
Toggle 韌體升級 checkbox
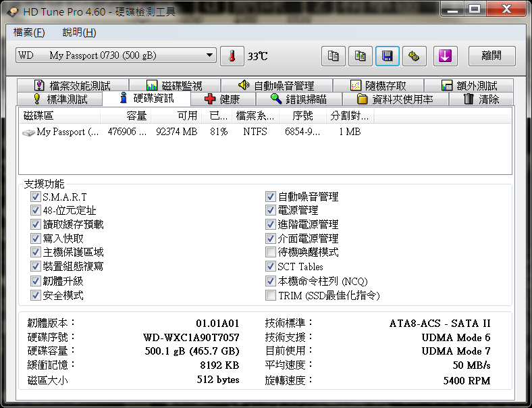click(35, 281)
